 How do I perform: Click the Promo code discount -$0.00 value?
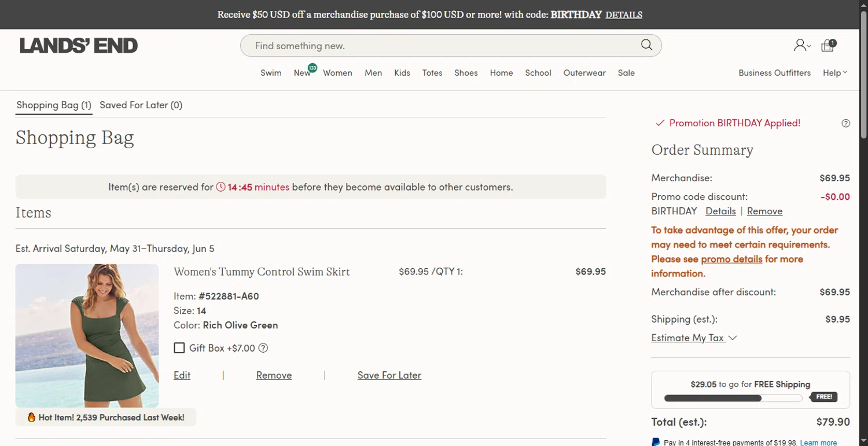point(835,197)
